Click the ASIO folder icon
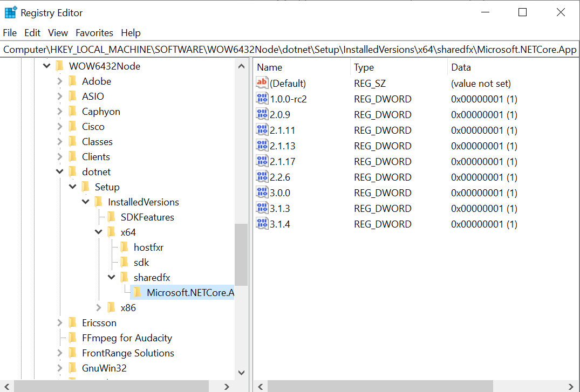This screenshot has height=392, width=580. coord(72,96)
